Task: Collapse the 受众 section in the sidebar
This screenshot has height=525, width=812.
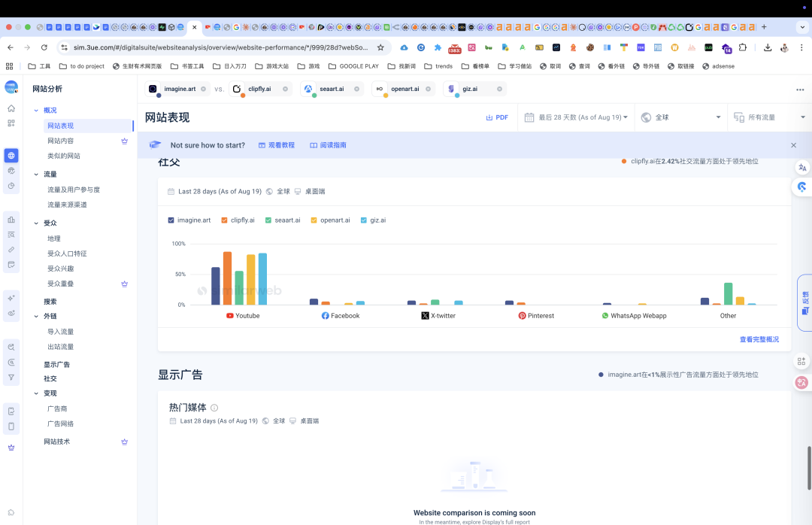Action: [36, 223]
